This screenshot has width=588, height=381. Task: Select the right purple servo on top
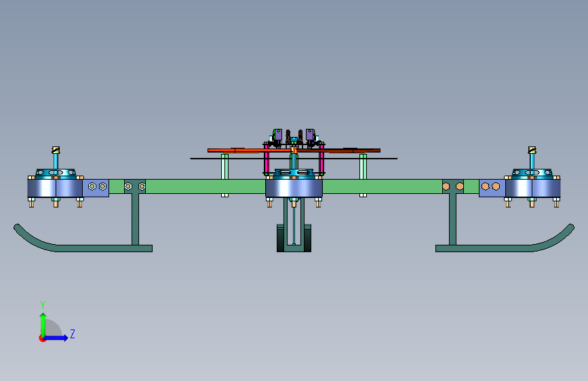click(x=310, y=135)
